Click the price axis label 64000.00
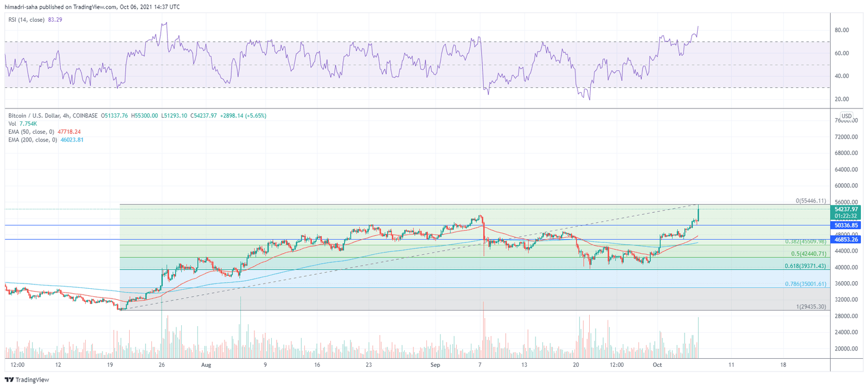 (x=846, y=170)
